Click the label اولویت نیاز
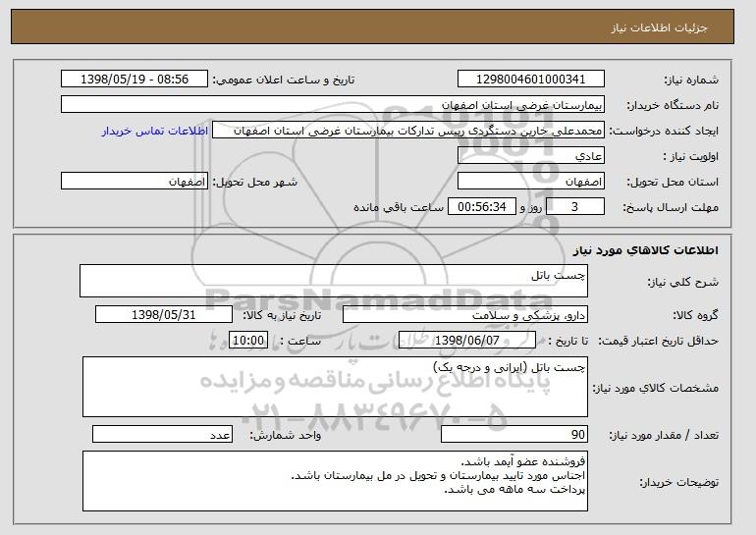The width and height of the screenshot is (756, 535). [690, 156]
